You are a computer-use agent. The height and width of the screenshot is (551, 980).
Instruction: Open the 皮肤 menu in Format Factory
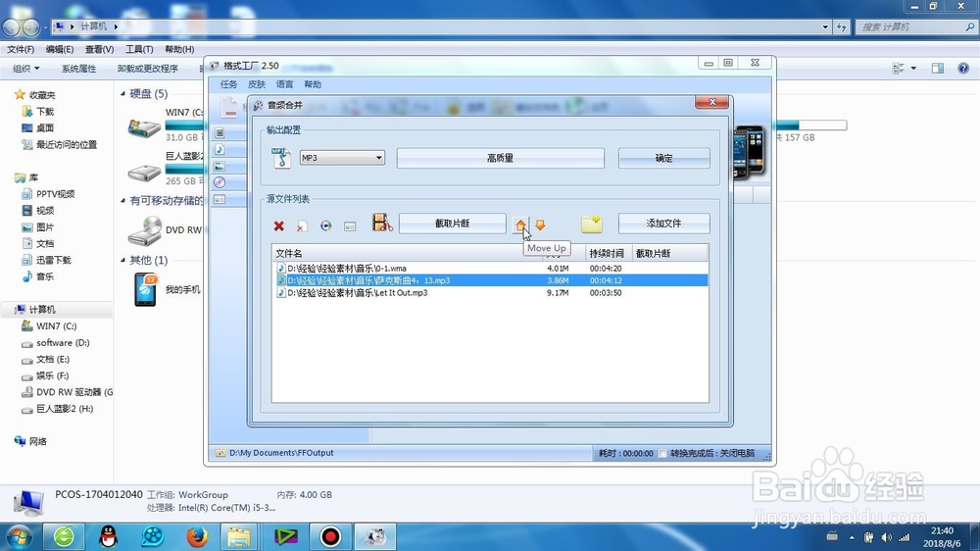(257, 84)
